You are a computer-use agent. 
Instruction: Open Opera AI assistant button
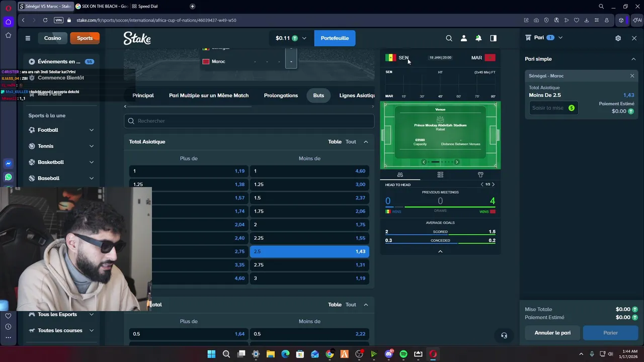pos(637,20)
